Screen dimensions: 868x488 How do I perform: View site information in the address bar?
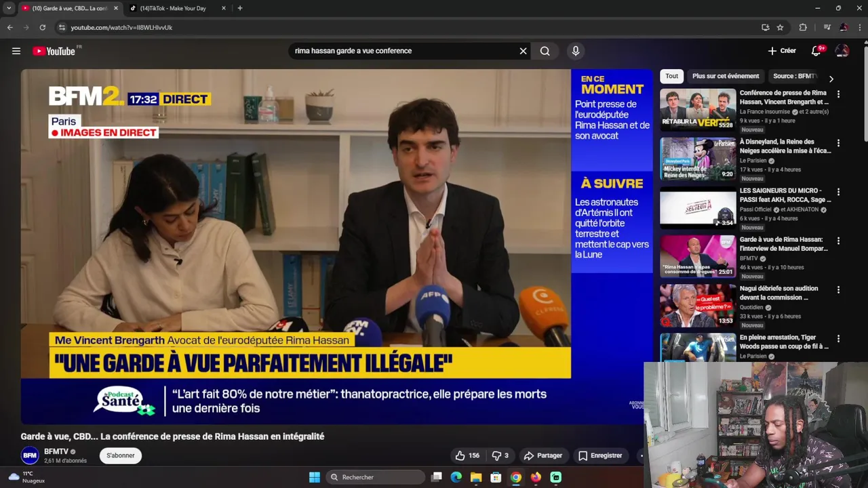pyautogui.click(x=62, y=27)
